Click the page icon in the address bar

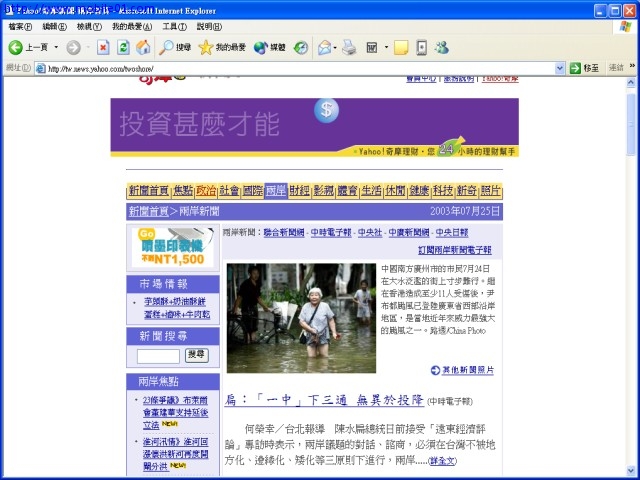pyautogui.click(x=40, y=68)
